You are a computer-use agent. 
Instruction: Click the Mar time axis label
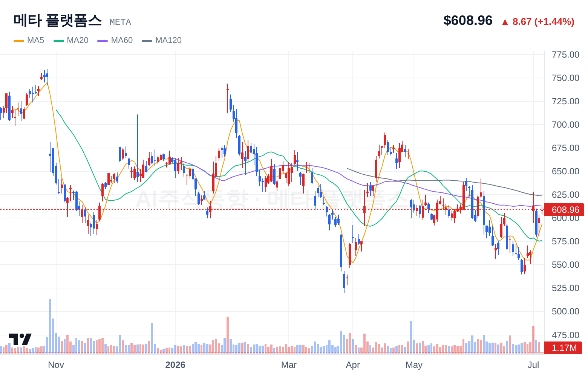pyautogui.click(x=289, y=365)
